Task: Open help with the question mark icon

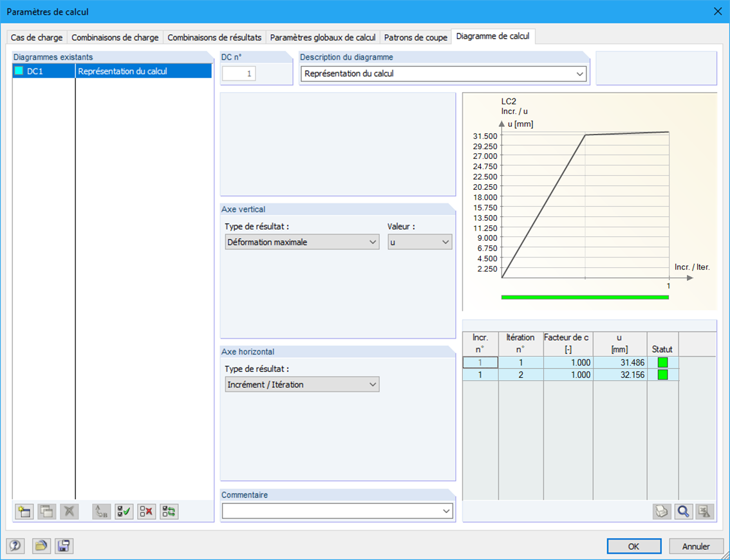Action: click(15, 546)
